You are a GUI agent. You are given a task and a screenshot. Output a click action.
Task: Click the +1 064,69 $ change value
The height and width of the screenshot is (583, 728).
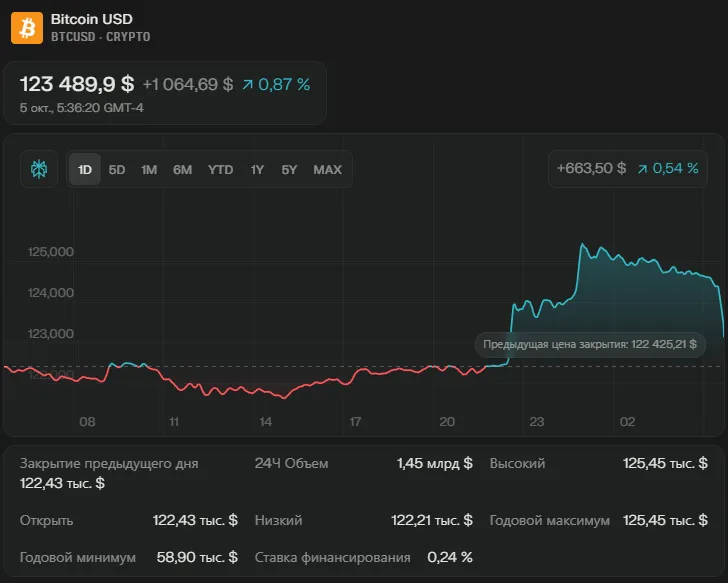coord(188,84)
